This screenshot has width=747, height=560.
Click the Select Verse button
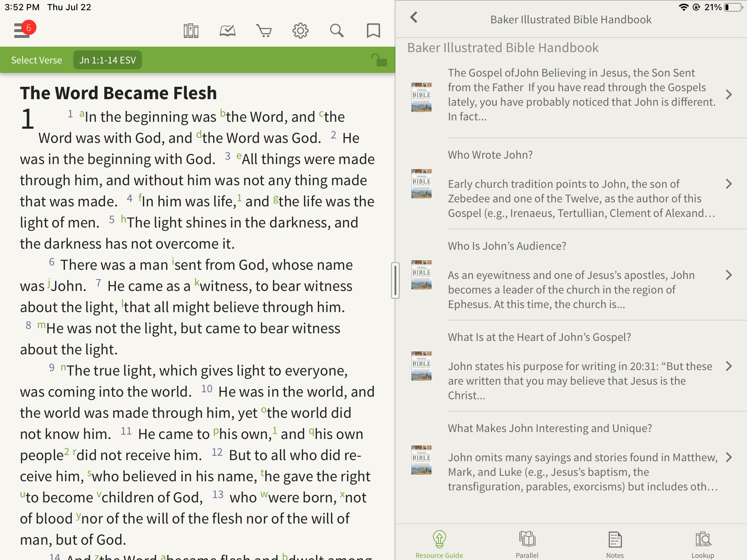click(x=36, y=60)
